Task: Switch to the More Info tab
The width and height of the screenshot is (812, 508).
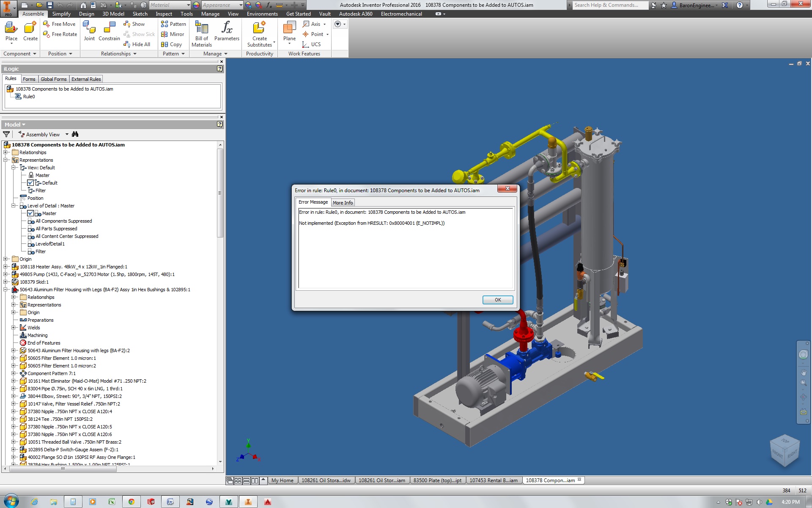Action: [x=343, y=203]
